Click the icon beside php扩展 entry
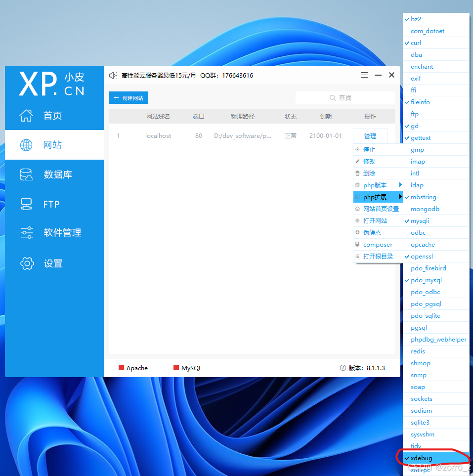Image resolution: width=473 pixels, height=476 pixels. [x=358, y=197]
